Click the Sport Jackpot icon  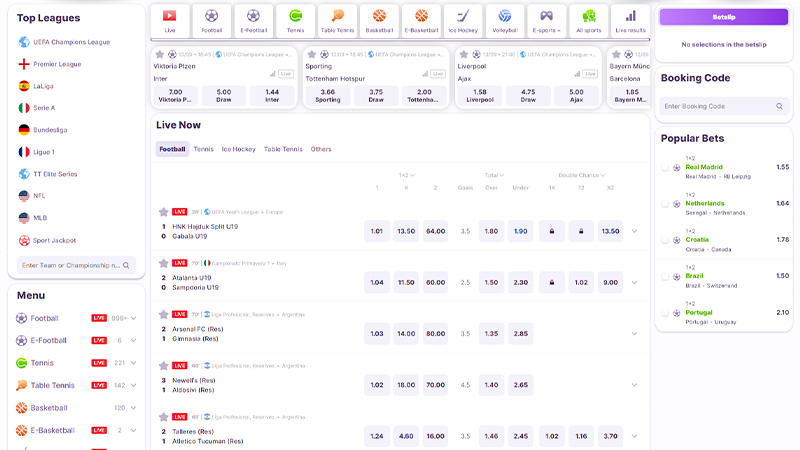[x=24, y=240]
